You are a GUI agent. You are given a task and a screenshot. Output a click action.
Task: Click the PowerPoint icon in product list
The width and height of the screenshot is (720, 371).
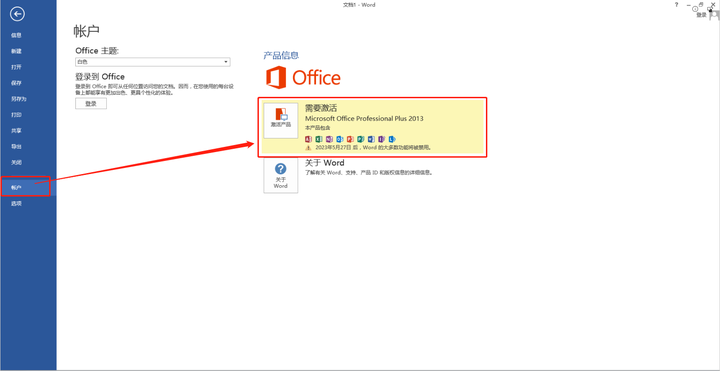(350, 139)
